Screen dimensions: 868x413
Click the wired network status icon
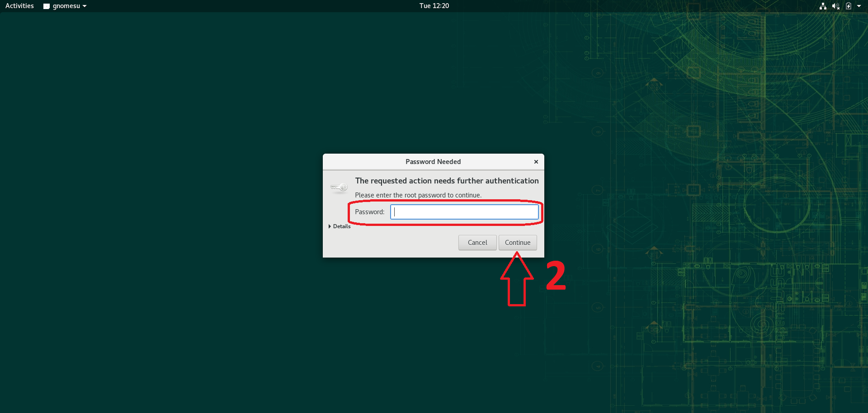[x=823, y=6]
